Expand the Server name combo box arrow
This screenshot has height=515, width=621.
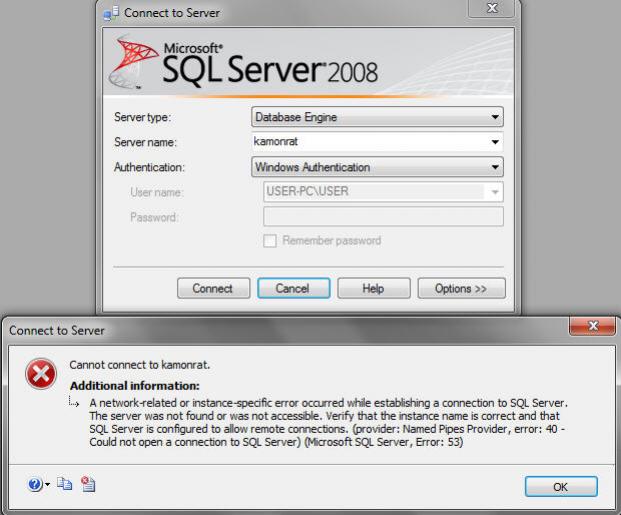click(495, 142)
